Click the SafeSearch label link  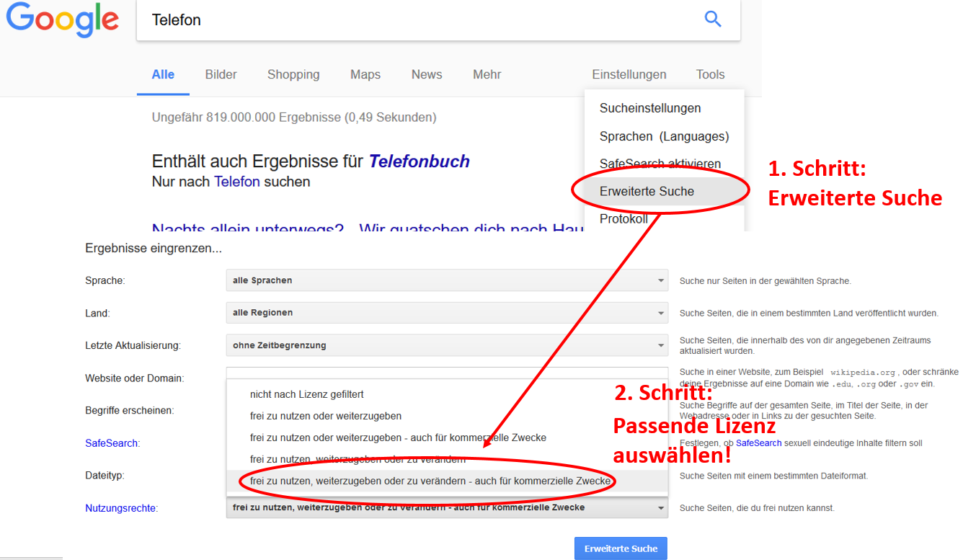(111, 443)
